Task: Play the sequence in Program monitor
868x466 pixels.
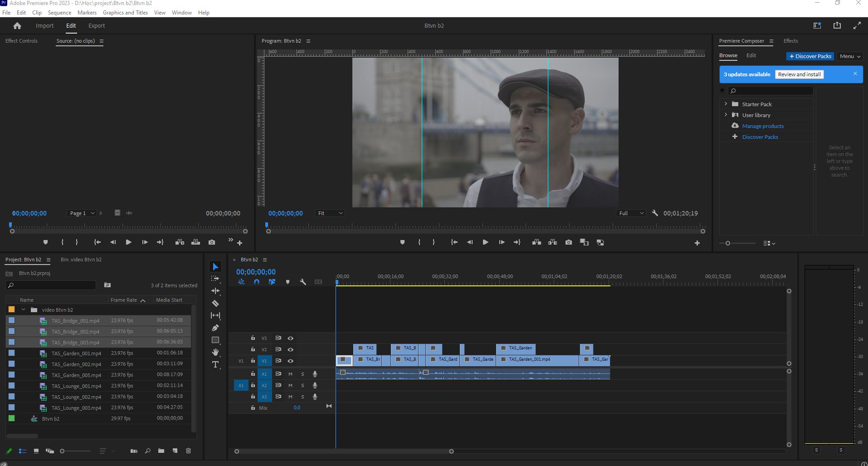Action: 485,242
